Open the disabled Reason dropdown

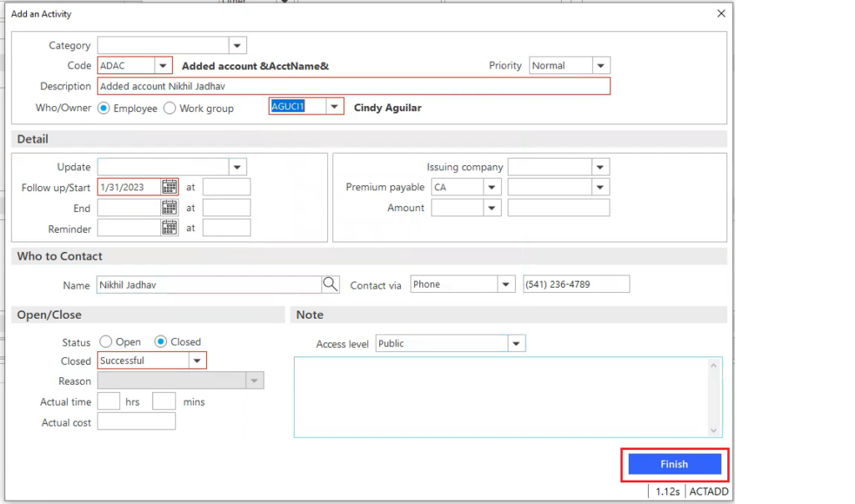tap(254, 381)
